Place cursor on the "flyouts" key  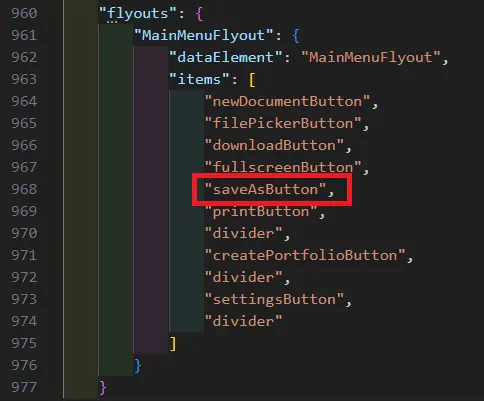coord(138,14)
